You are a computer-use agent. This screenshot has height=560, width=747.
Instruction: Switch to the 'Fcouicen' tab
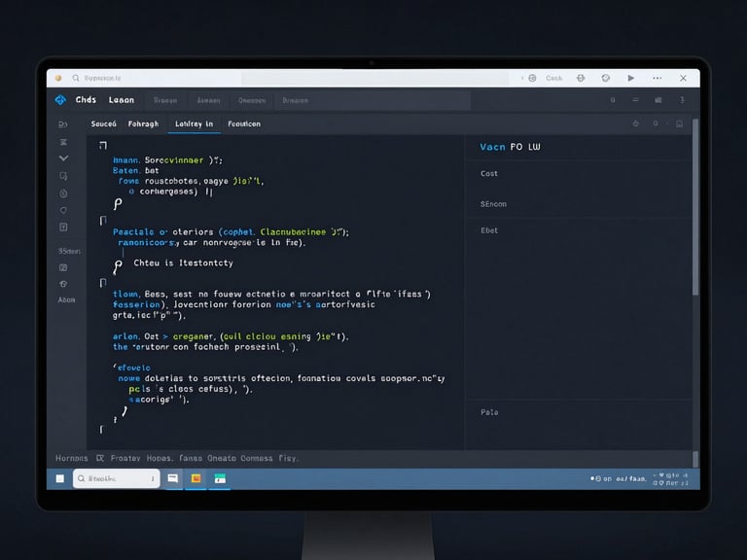(244, 123)
